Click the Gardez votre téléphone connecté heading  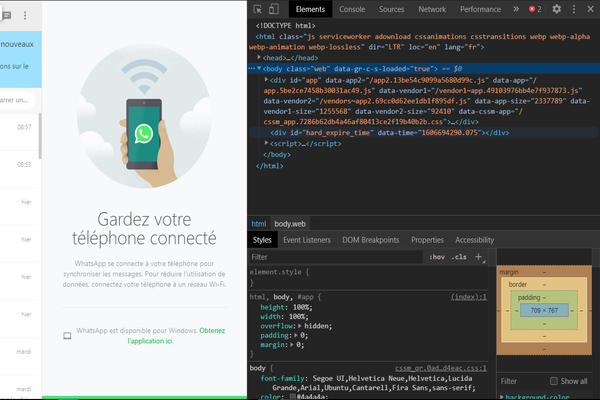pyautogui.click(x=144, y=229)
